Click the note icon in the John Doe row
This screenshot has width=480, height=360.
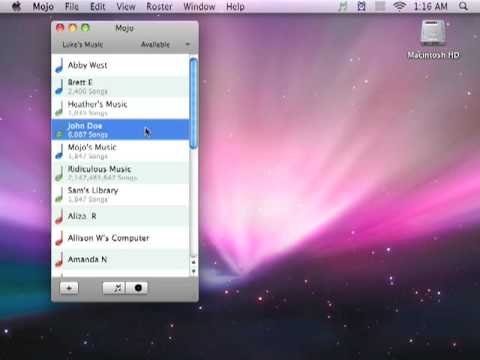pos(59,130)
